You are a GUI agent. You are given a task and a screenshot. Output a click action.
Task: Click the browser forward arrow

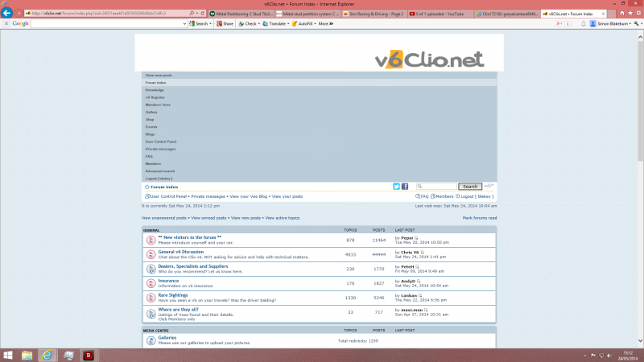point(18,13)
